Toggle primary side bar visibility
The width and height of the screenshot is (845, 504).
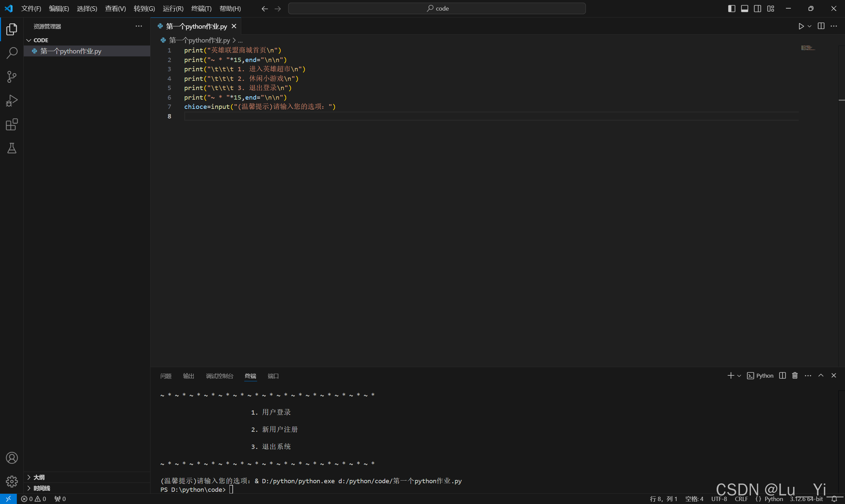[x=731, y=9]
